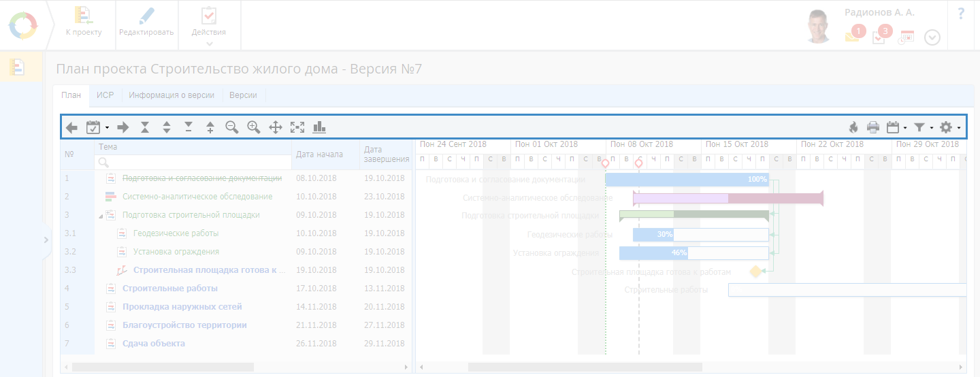The image size is (980, 377).
Task: Switch to the 'План' tab
Action: (71, 95)
